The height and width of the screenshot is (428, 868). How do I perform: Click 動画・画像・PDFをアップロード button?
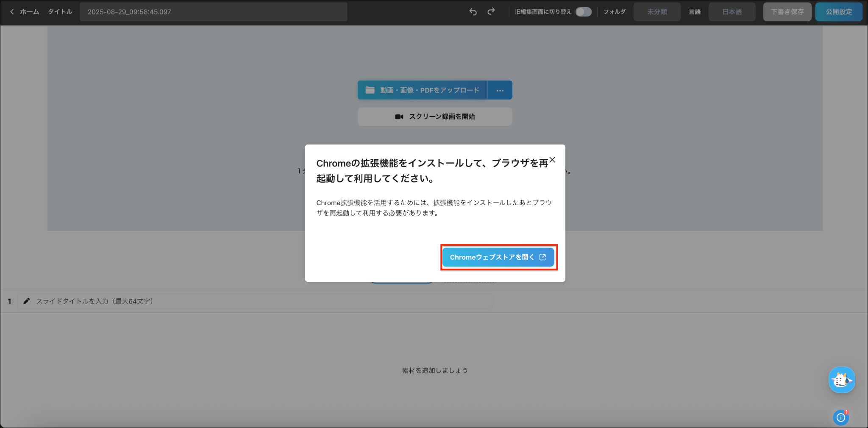(423, 90)
